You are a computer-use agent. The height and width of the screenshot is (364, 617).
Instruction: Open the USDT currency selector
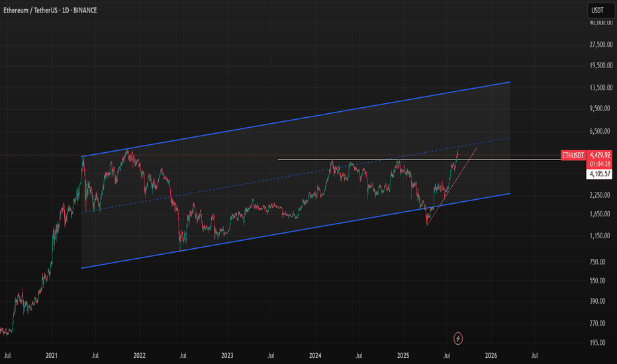[601, 11]
